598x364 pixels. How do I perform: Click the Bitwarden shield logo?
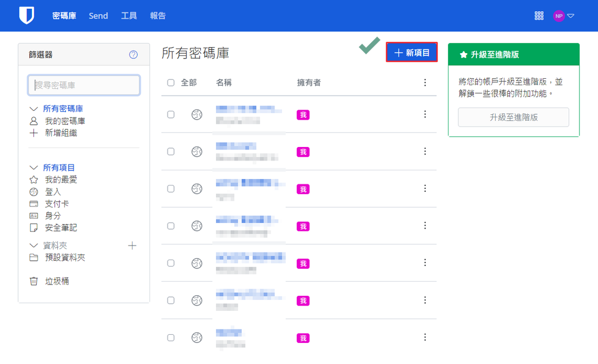27,16
